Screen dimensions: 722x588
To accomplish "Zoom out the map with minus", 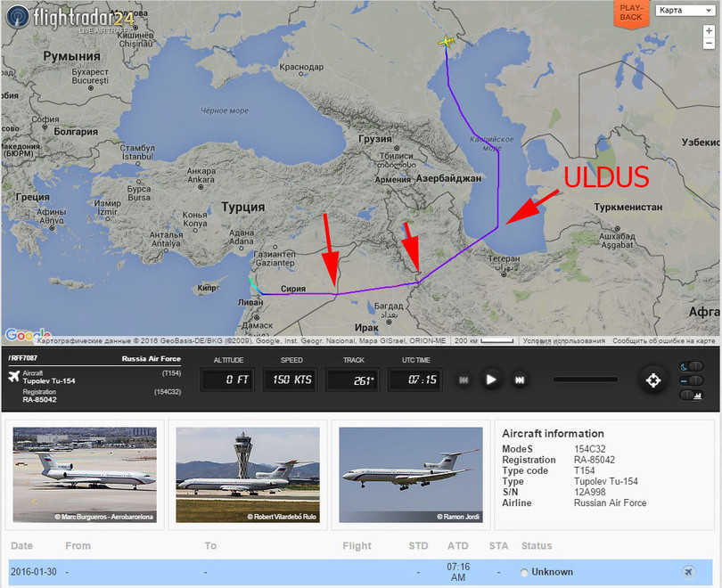I will 709,44.
